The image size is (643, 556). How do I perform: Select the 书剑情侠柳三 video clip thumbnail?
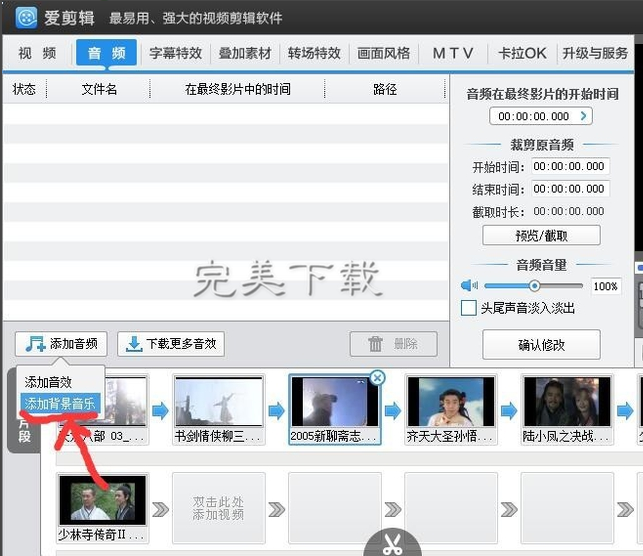(219, 402)
